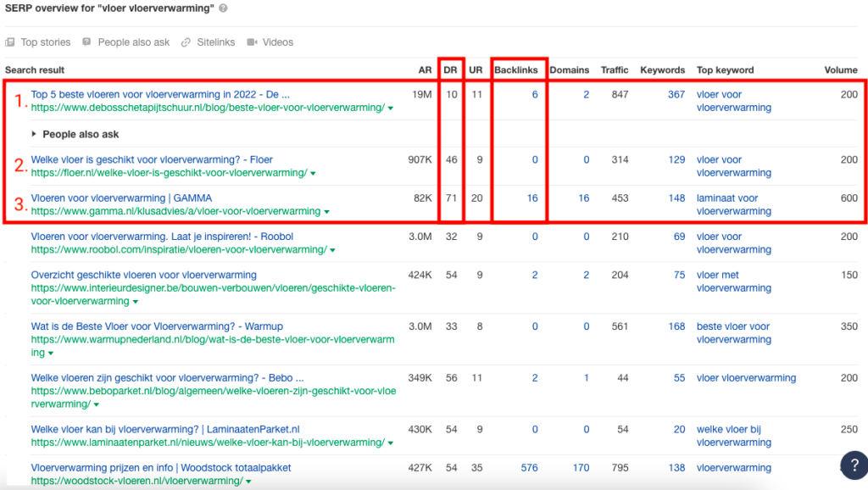Open dropdown beside woodstock-vloeren.nl URL
The width and height of the screenshot is (868, 490).
(x=248, y=482)
